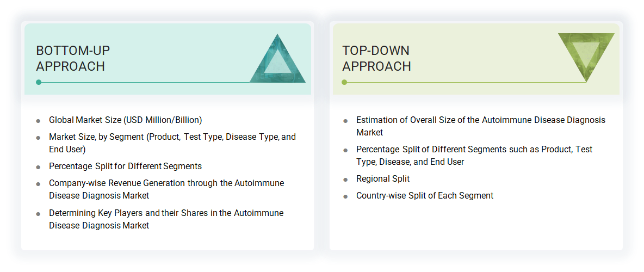Click the bullet beside Regional Split
The image size is (644, 272).
[345, 180]
